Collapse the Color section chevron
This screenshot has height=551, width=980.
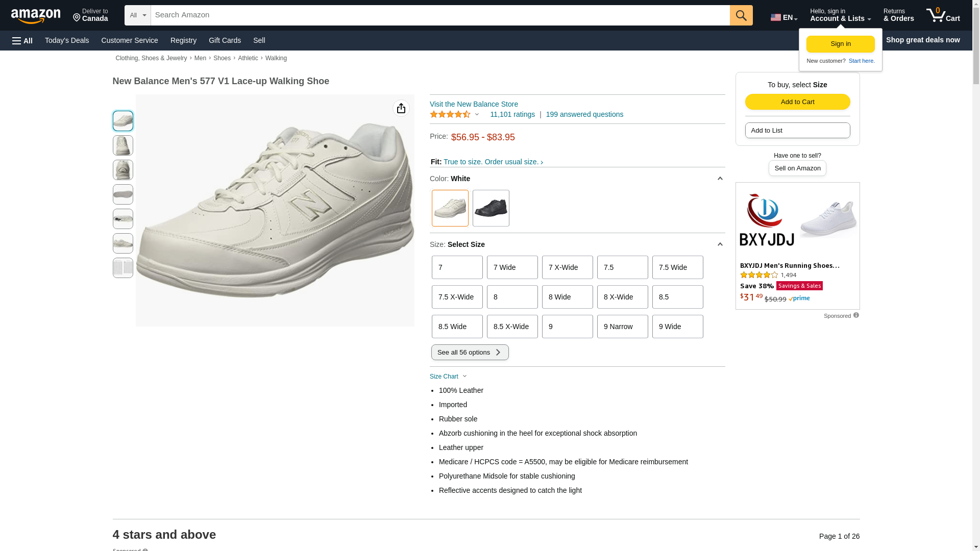720,179
